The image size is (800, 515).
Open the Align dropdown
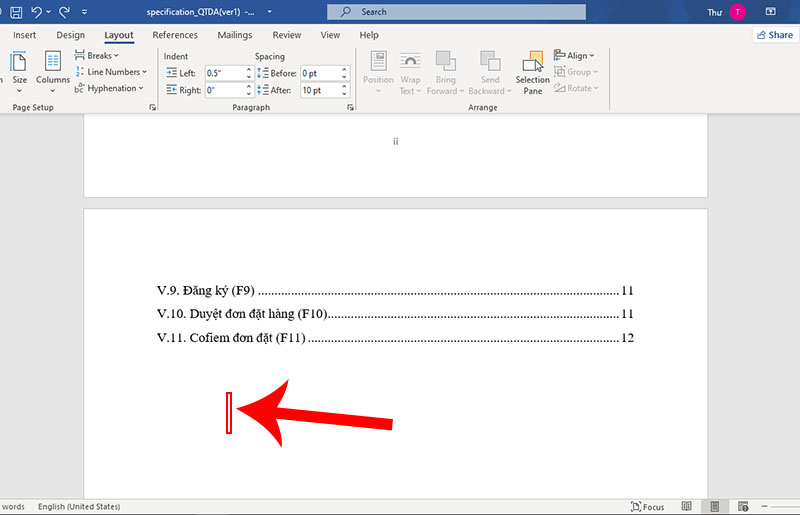[x=574, y=55]
